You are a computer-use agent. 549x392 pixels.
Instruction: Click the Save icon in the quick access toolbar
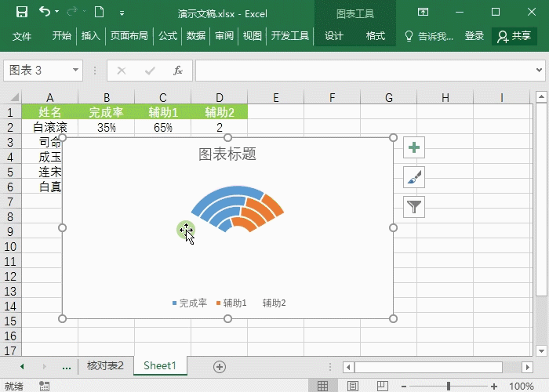pos(22,13)
